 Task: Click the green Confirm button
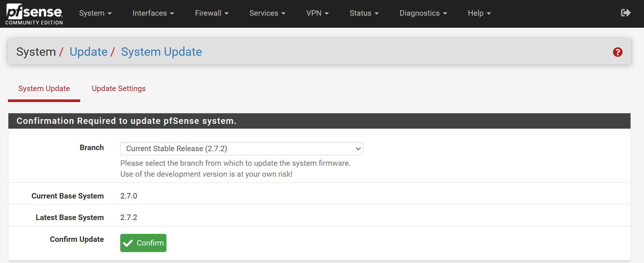[143, 243]
